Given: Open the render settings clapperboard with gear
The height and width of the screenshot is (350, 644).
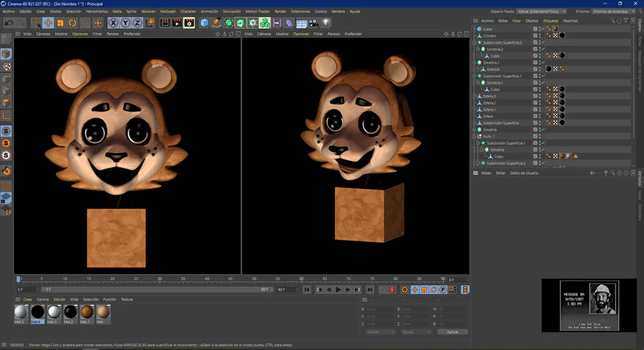Looking at the screenshot, I should 189,23.
